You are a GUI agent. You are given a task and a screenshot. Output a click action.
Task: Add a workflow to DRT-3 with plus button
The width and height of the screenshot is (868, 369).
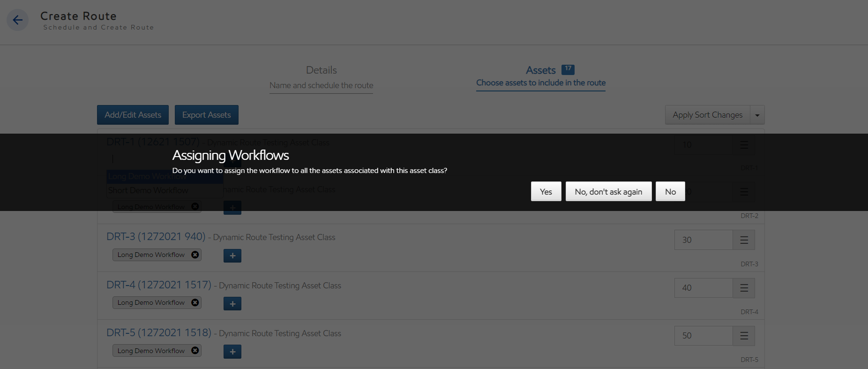[x=232, y=256]
